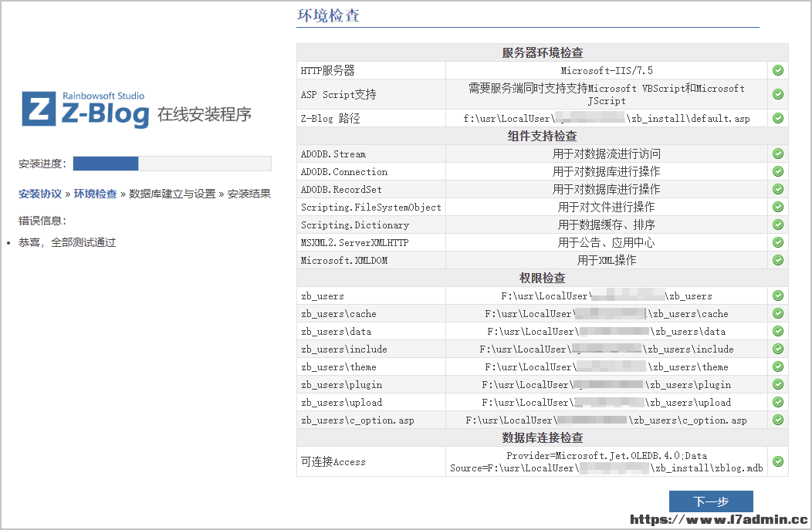Click the 用于对数据流进行访问 description cell

click(607, 154)
